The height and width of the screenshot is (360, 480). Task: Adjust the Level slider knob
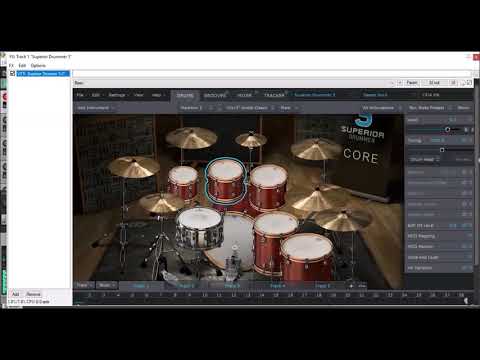click(x=448, y=129)
